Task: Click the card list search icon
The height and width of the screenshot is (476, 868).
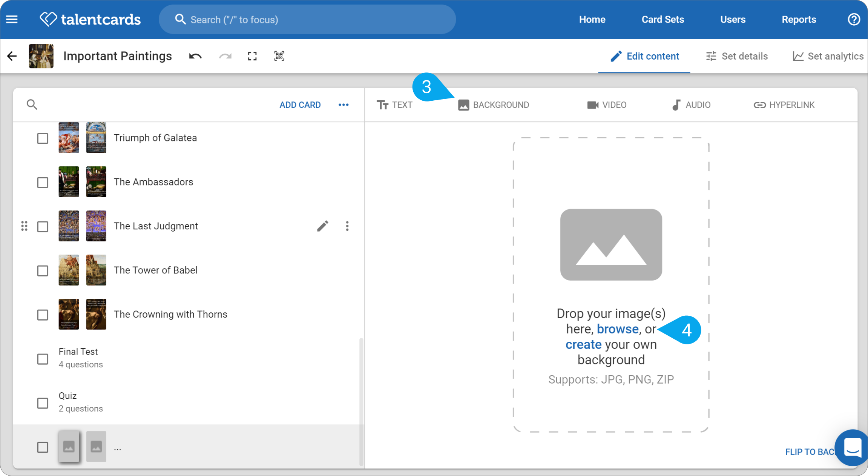Action: tap(32, 104)
